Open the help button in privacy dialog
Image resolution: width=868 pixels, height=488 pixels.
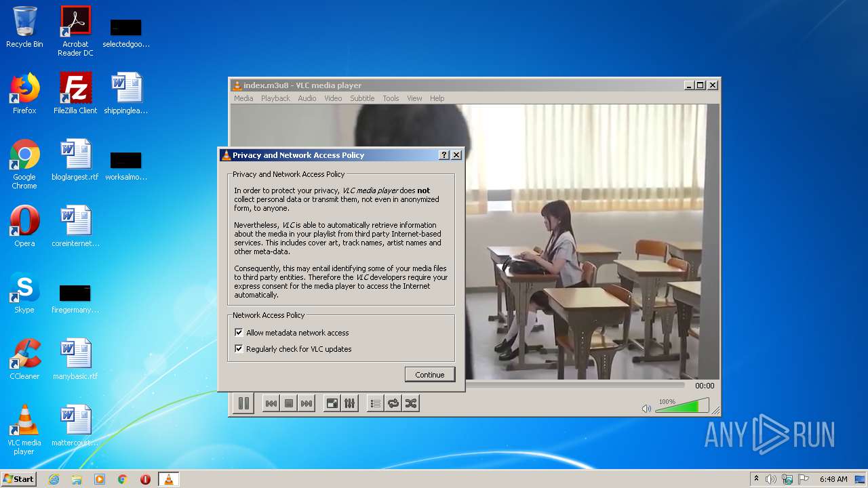tap(444, 155)
